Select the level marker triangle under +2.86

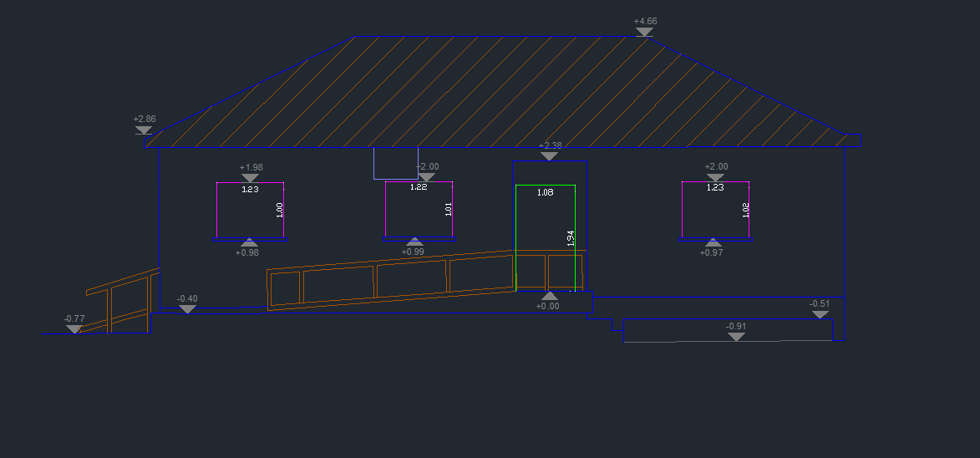[144, 130]
